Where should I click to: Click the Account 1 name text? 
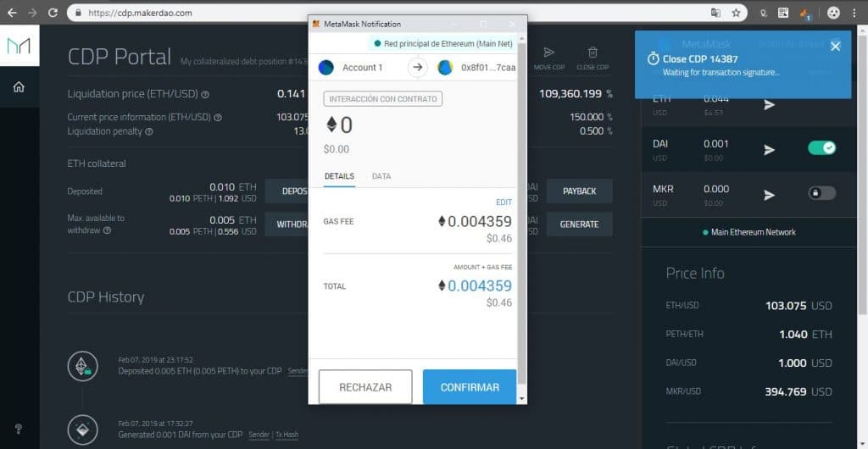(x=362, y=68)
